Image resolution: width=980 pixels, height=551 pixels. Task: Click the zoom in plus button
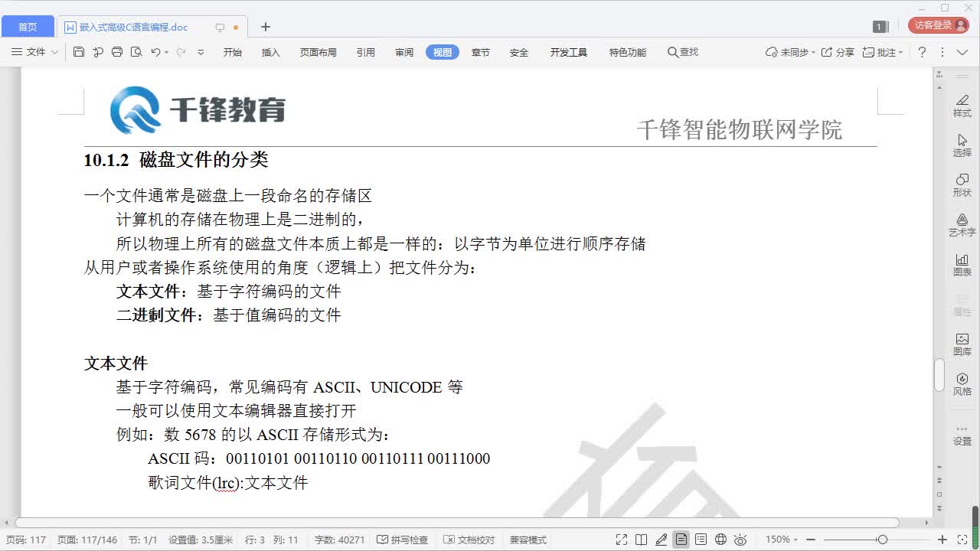coord(942,540)
